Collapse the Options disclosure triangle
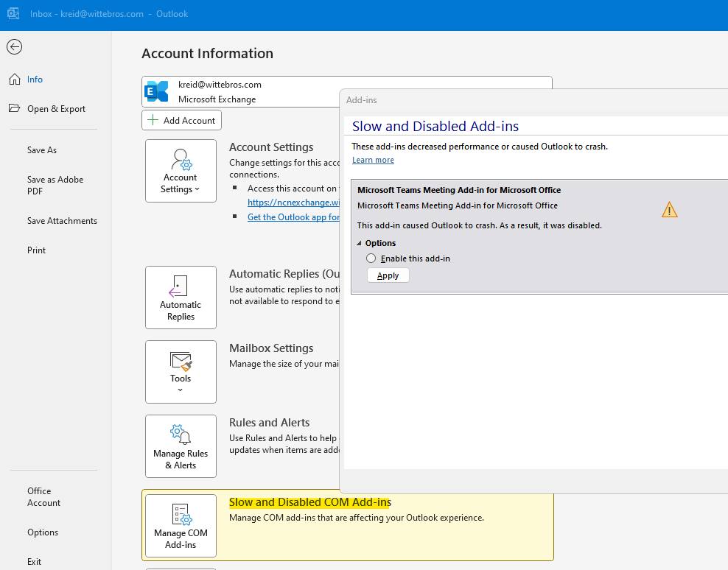The height and width of the screenshot is (570, 728). coord(359,243)
